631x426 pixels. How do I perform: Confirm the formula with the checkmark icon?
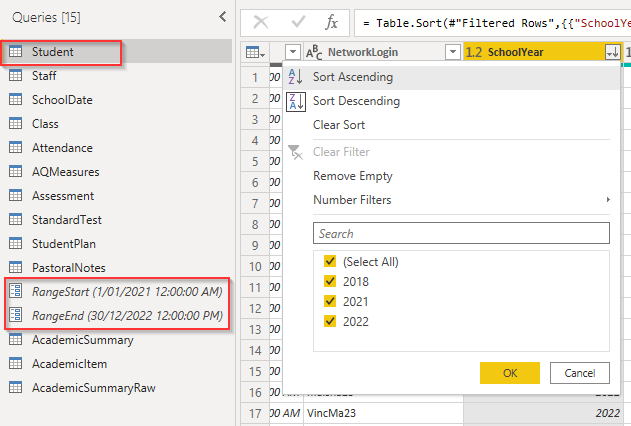pos(298,22)
